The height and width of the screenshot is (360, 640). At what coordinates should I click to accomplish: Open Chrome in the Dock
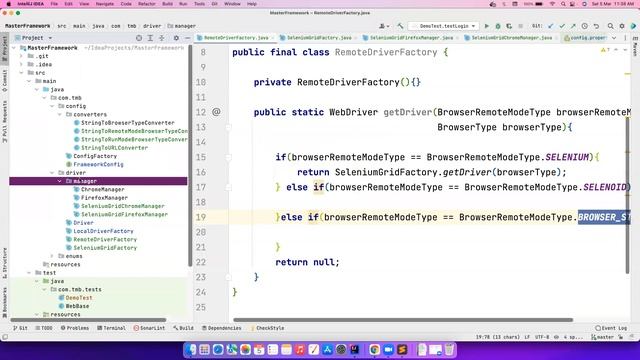[374, 349]
